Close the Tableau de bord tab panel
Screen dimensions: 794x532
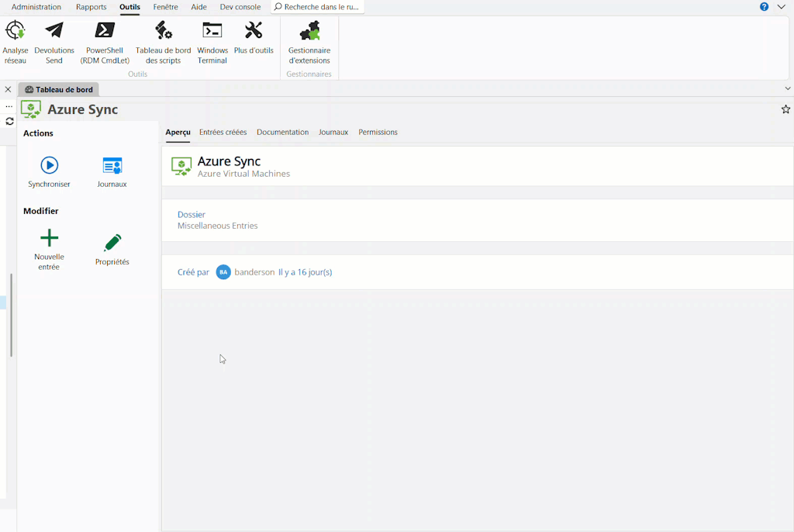[8, 89]
